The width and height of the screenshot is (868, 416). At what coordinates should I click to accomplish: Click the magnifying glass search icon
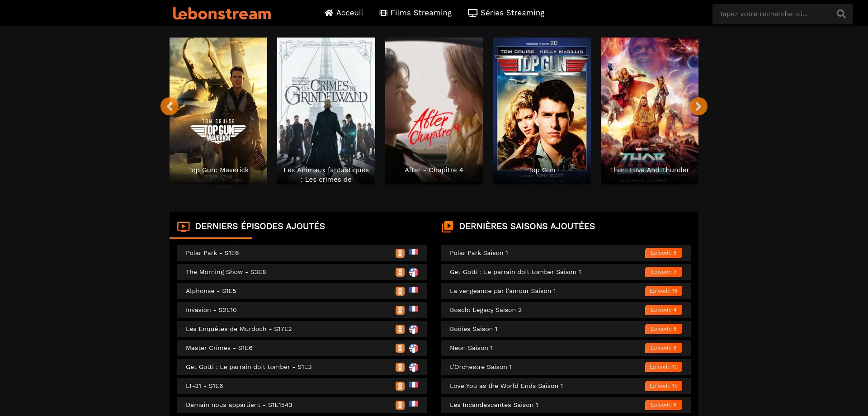841,14
